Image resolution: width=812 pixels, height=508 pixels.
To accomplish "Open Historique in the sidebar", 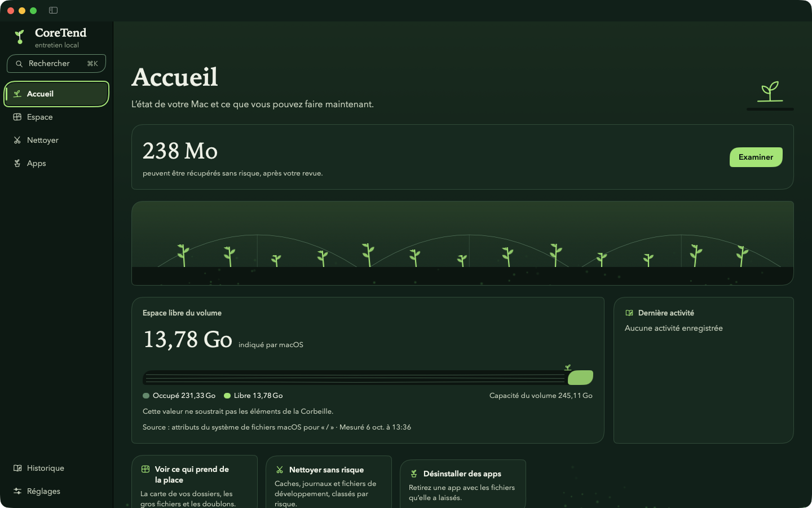I will (56, 468).
